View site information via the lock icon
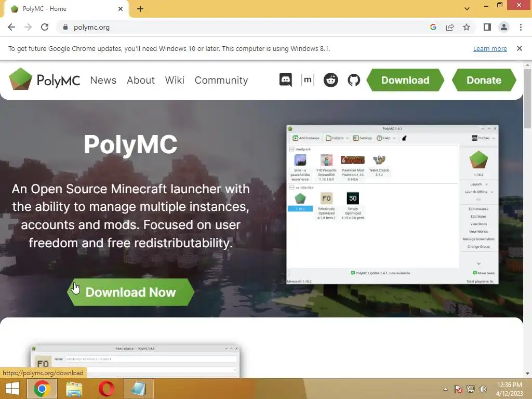Viewport: 532px width, 399px height. [65, 27]
